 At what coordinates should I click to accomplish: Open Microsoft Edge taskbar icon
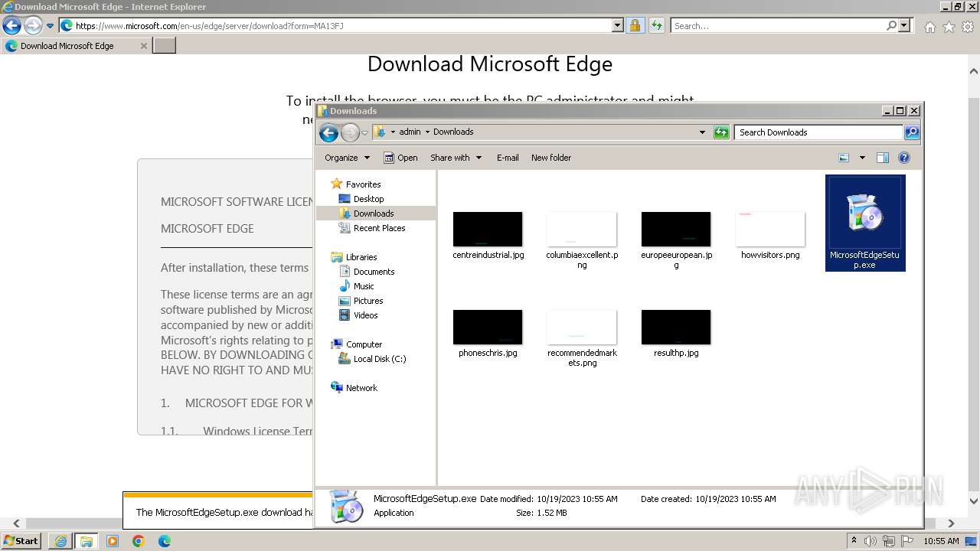pyautogui.click(x=165, y=541)
